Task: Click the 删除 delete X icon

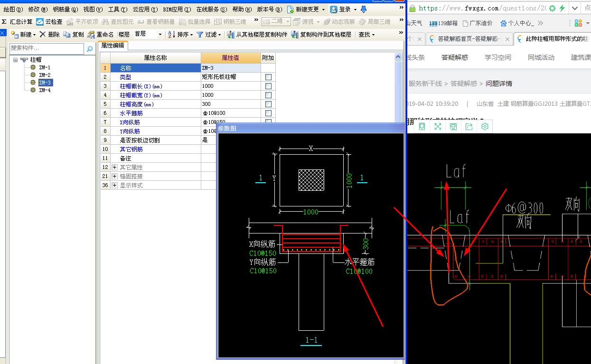Action: 43,34
